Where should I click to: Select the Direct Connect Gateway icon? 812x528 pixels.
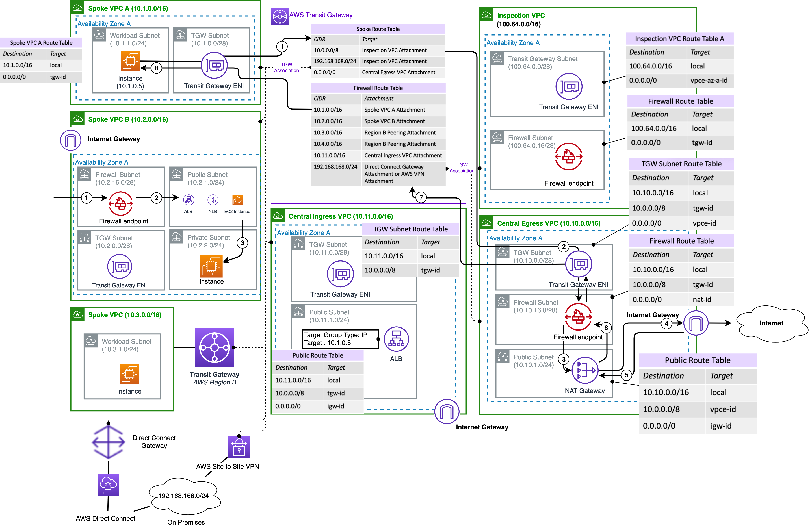[x=108, y=442]
